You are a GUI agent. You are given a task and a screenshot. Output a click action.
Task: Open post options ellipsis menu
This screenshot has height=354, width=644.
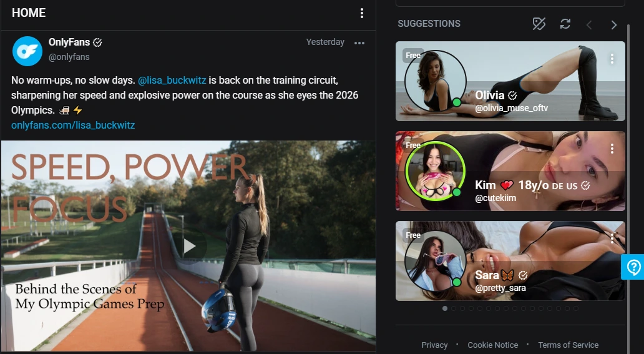[x=359, y=43]
